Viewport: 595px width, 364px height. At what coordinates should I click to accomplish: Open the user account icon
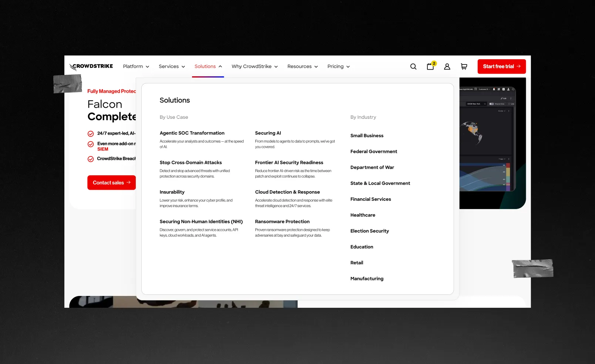447,67
